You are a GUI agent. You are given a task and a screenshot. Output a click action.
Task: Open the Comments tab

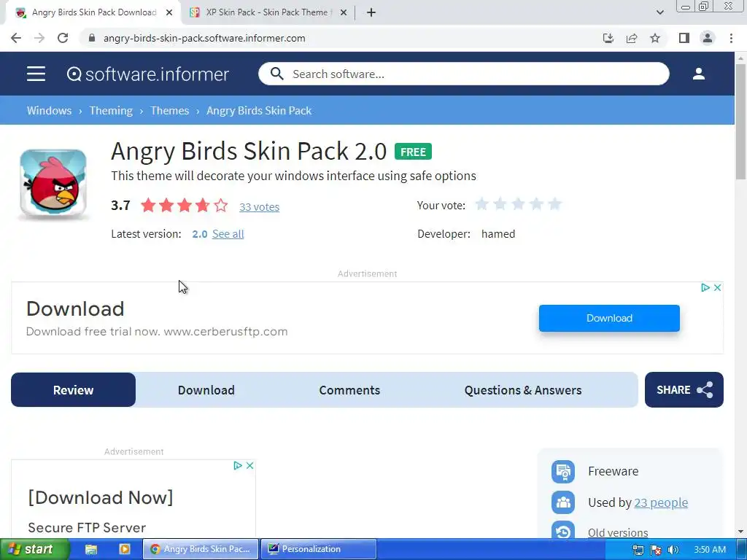[x=349, y=390]
